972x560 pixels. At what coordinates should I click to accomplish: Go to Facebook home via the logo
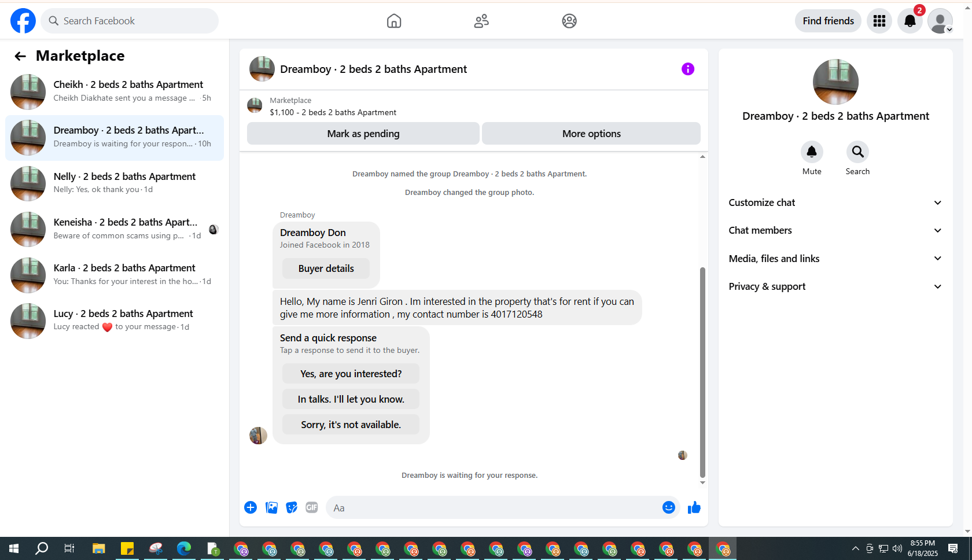tap(23, 21)
